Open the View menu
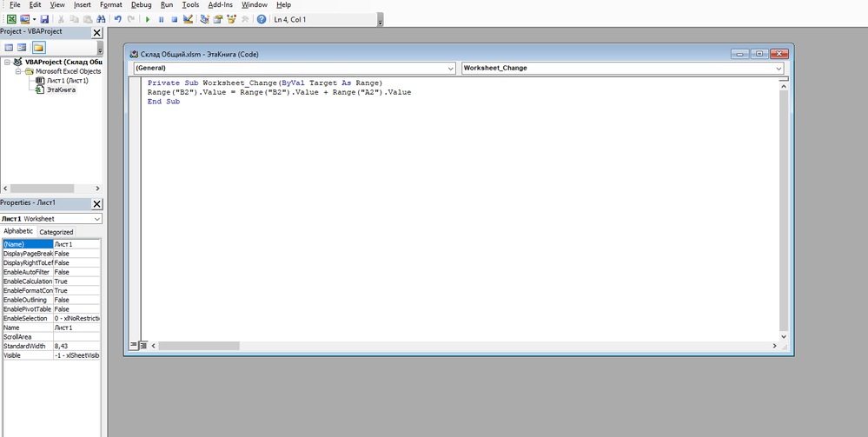The width and height of the screenshot is (868, 437). (57, 4)
